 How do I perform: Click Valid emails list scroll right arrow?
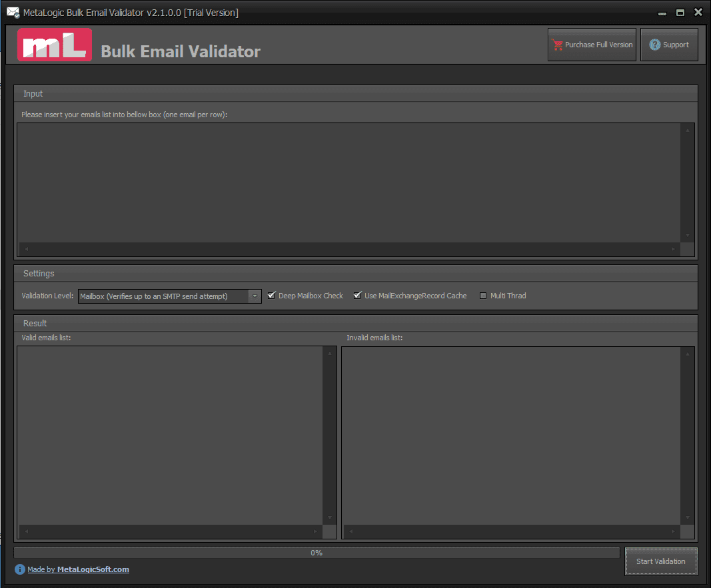pos(315,531)
